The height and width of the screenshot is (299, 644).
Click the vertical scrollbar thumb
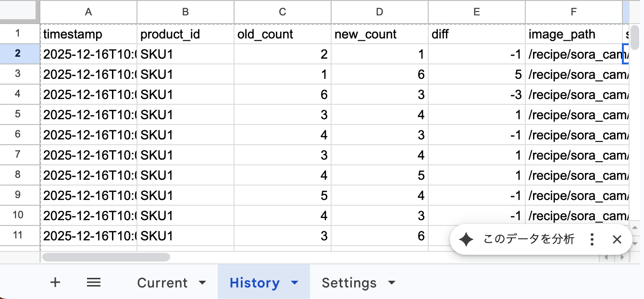(635, 37)
